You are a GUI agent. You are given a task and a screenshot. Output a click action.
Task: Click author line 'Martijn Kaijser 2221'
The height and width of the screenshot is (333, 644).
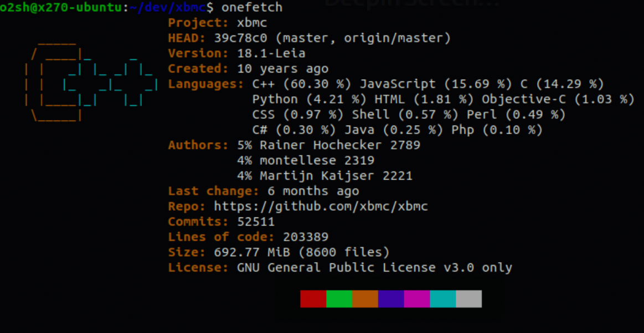[336, 176]
